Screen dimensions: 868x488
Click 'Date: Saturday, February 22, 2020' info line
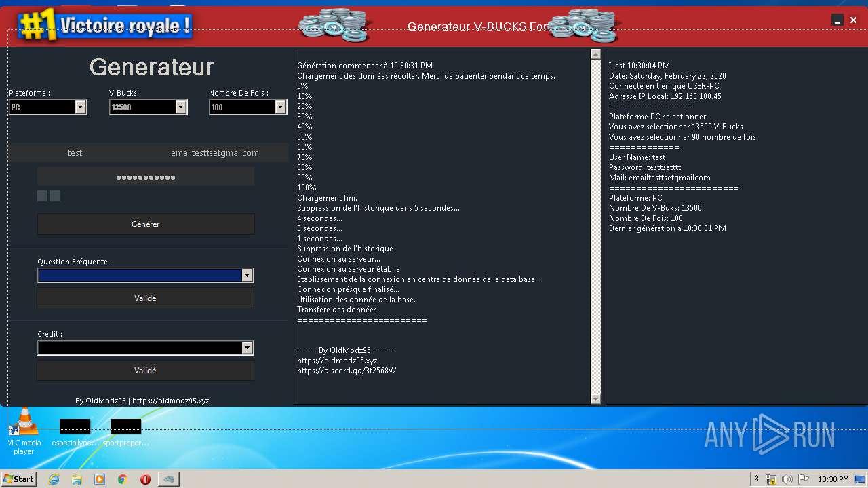pyautogui.click(x=667, y=76)
